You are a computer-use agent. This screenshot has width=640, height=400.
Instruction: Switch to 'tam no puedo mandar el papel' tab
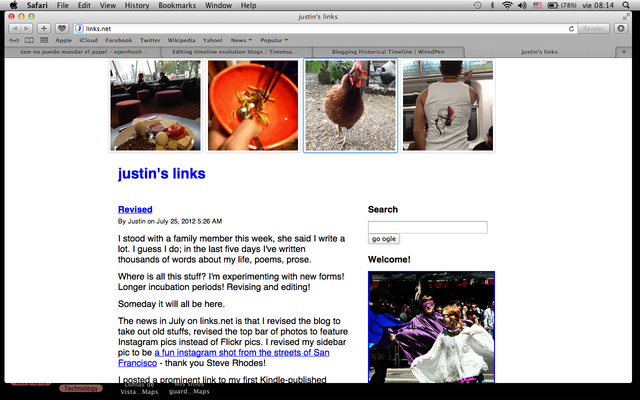click(83, 52)
